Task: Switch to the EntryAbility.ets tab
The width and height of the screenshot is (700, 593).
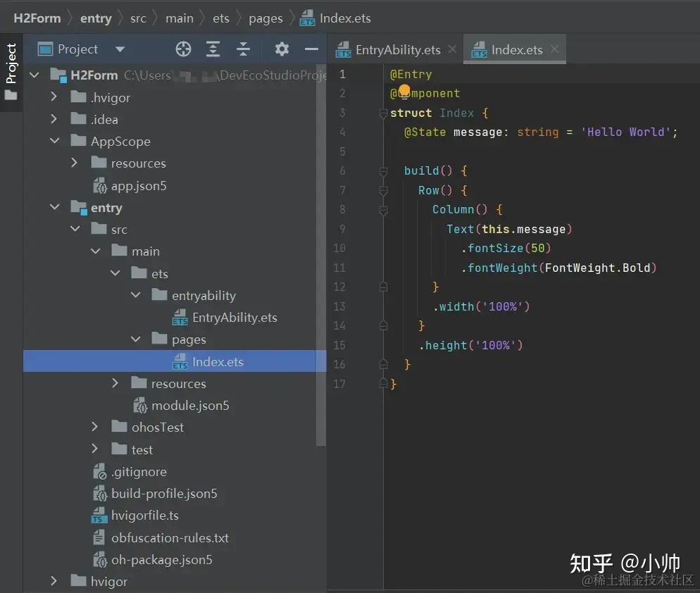Action: click(x=394, y=49)
